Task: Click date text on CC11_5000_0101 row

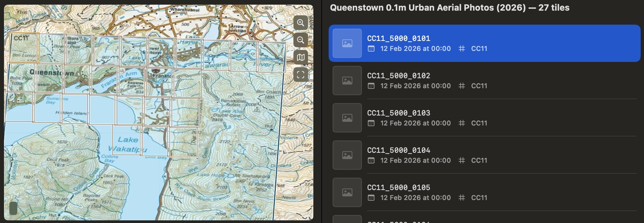Action: (x=415, y=49)
